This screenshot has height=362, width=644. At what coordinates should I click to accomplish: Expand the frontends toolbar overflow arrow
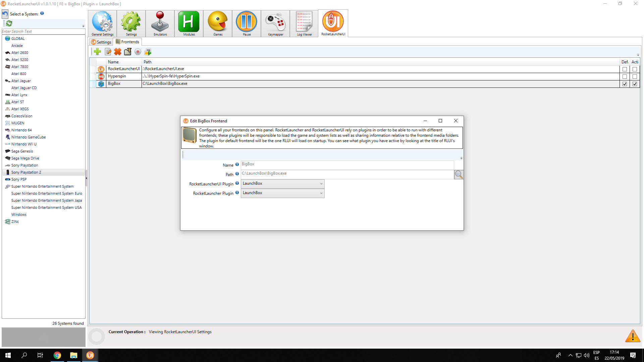638,55
